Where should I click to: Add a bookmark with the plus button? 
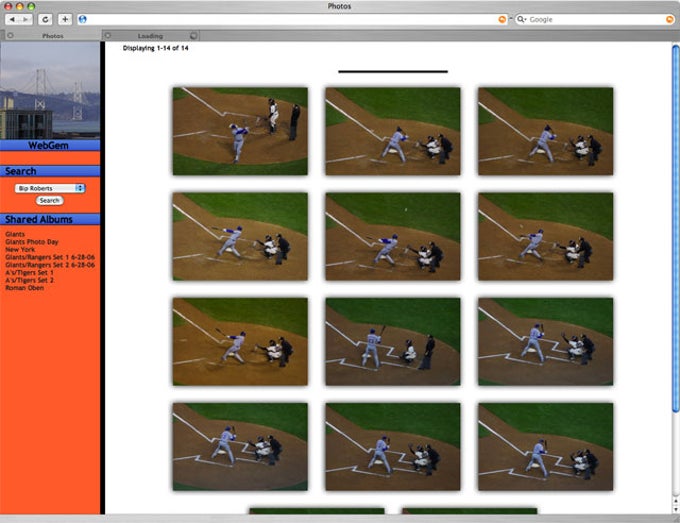[x=65, y=20]
